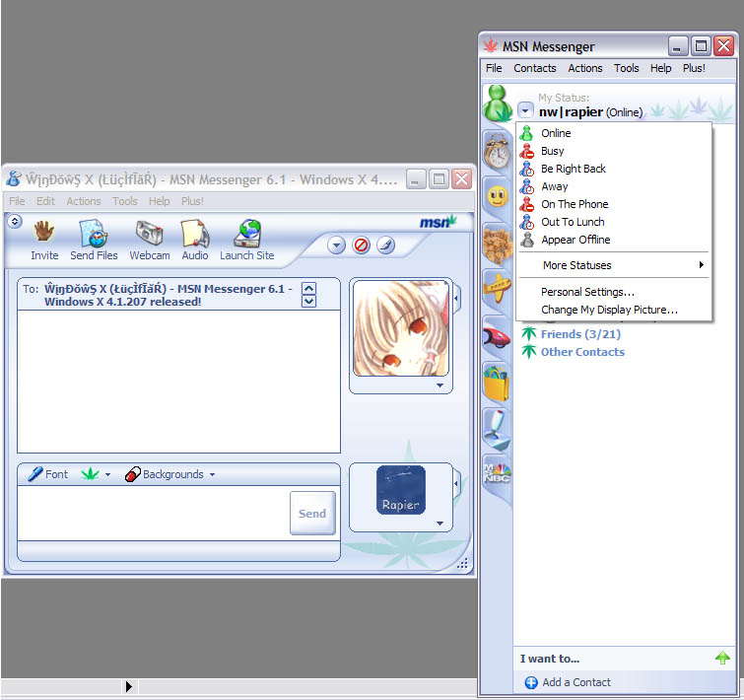The width and height of the screenshot is (744, 700).
Task: Choose Be Right Back status
Action: click(x=614, y=169)
